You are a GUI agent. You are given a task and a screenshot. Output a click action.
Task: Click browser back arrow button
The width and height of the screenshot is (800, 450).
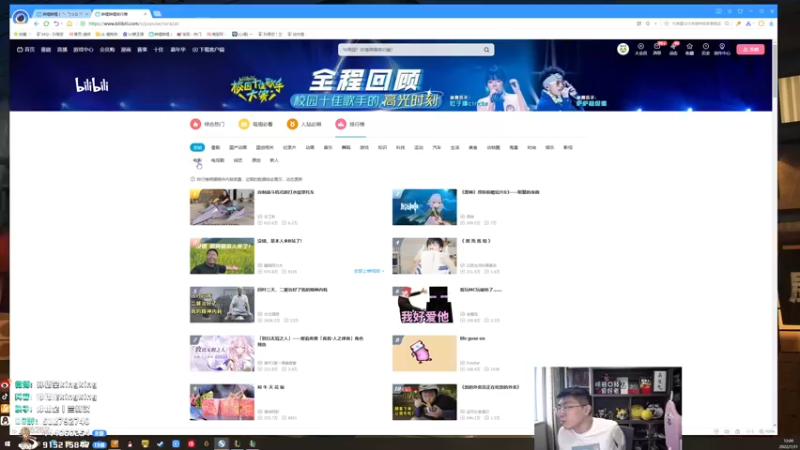tap(36, 23)
